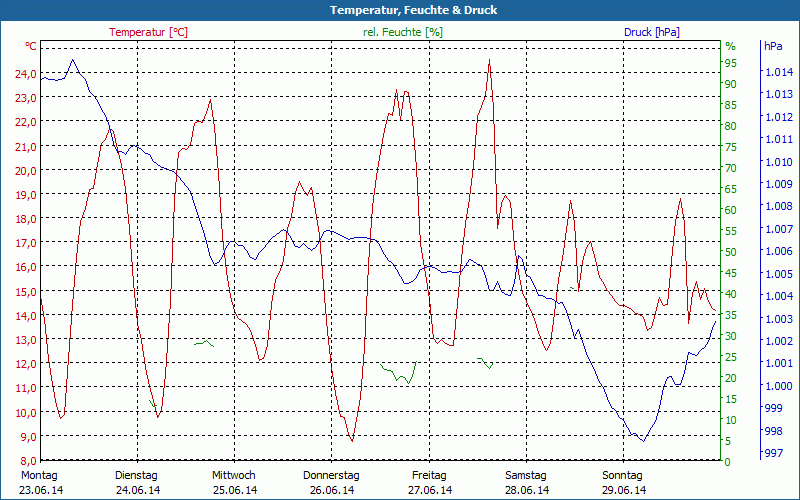Click the Dienstag 24.06.14 date label

(137, 482)
